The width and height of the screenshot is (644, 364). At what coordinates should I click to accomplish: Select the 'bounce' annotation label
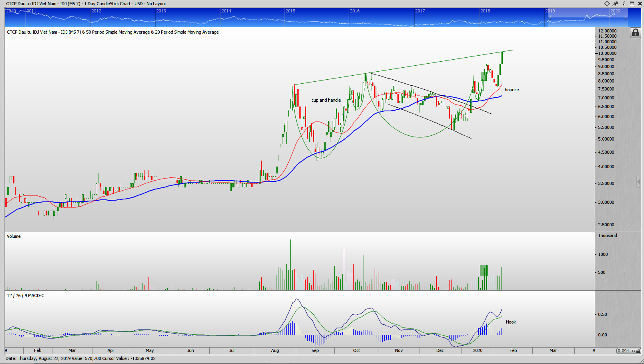(512, 90)
